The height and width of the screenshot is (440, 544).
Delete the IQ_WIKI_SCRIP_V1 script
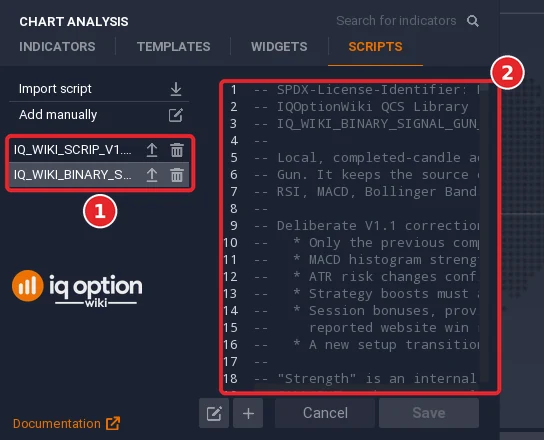[x=177, y=150]
